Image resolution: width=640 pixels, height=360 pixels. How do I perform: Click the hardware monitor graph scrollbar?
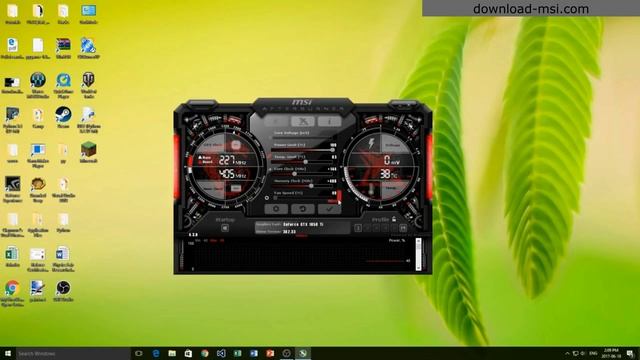coord(418,254)
